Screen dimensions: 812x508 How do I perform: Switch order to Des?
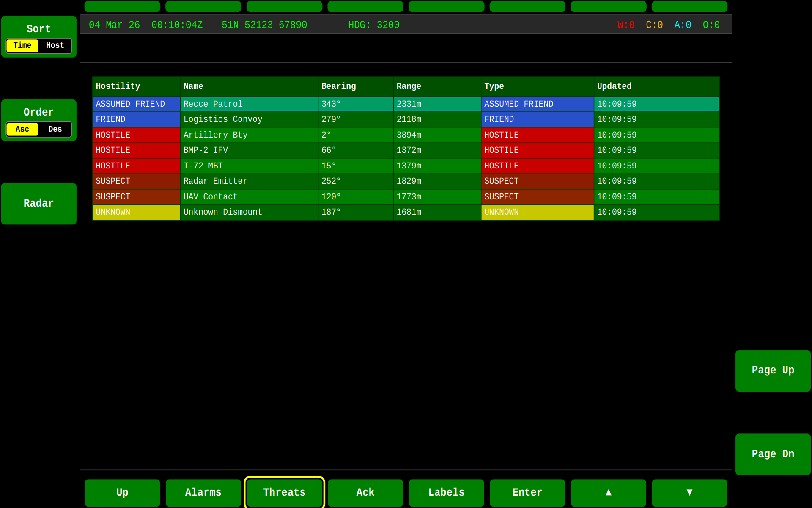(55, 129)
